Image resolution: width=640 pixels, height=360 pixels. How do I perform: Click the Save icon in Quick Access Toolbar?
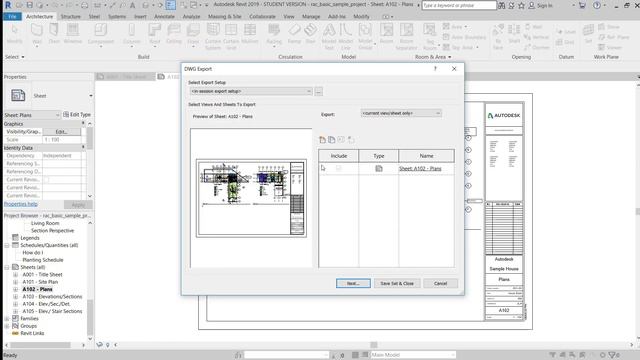[29, 5]
